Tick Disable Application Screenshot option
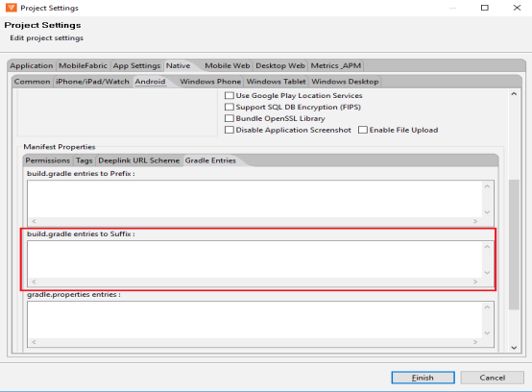This screenshot has height=392, width=532. [230, 130]
